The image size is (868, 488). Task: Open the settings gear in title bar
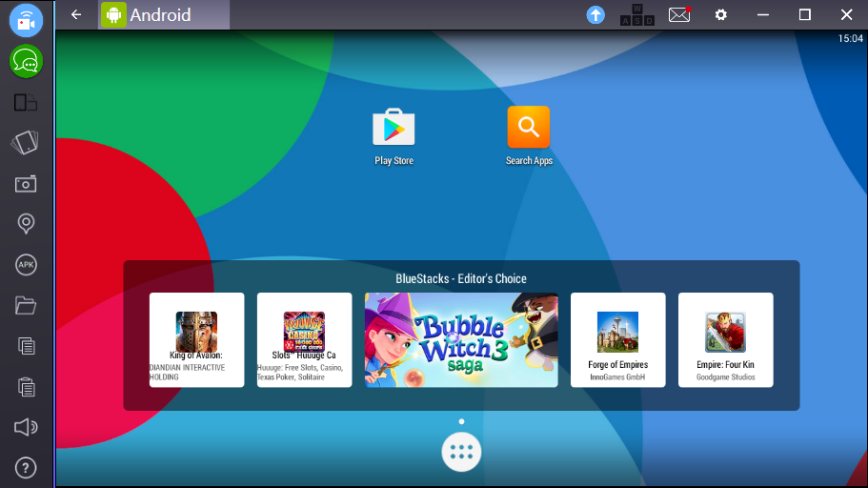721,14
